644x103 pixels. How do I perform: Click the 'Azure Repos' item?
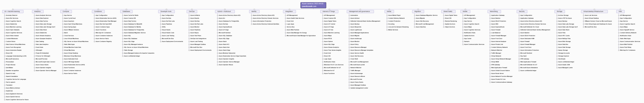(194, 33)
